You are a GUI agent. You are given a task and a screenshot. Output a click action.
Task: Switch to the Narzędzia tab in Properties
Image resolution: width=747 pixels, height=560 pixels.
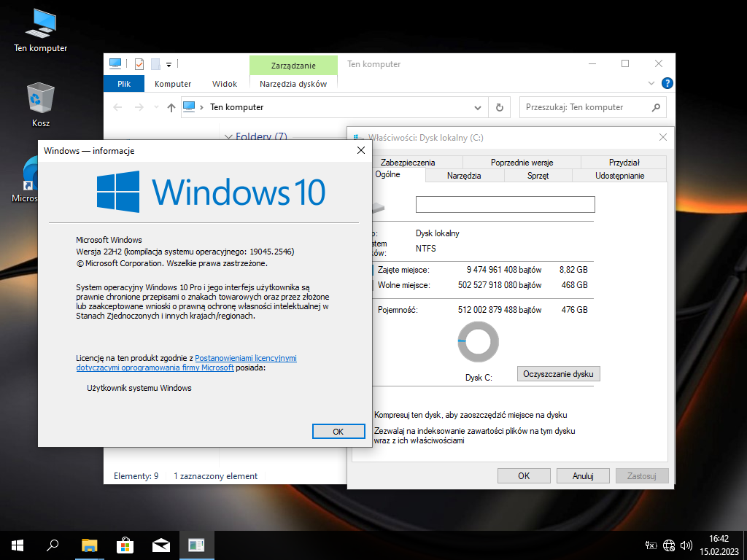464,176
